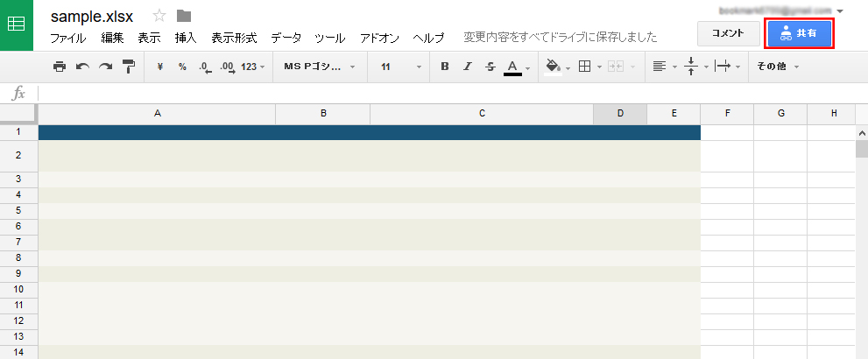Move sample.xlsx to a folder
Screen dimensions: 868x359
pos(184,16)
